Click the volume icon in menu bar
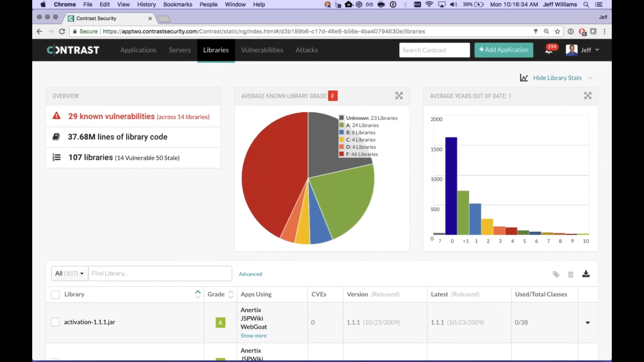Image resolution: width=644 pixels, height=362 pixels. (x=453, y=5)
